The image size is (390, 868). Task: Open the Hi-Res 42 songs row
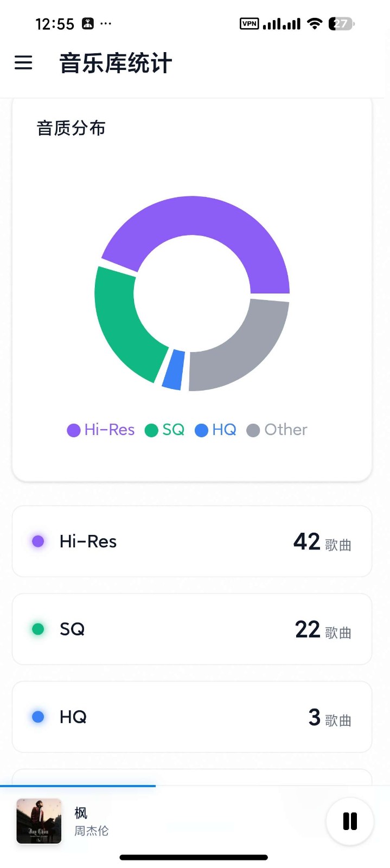tap(192, 541)
